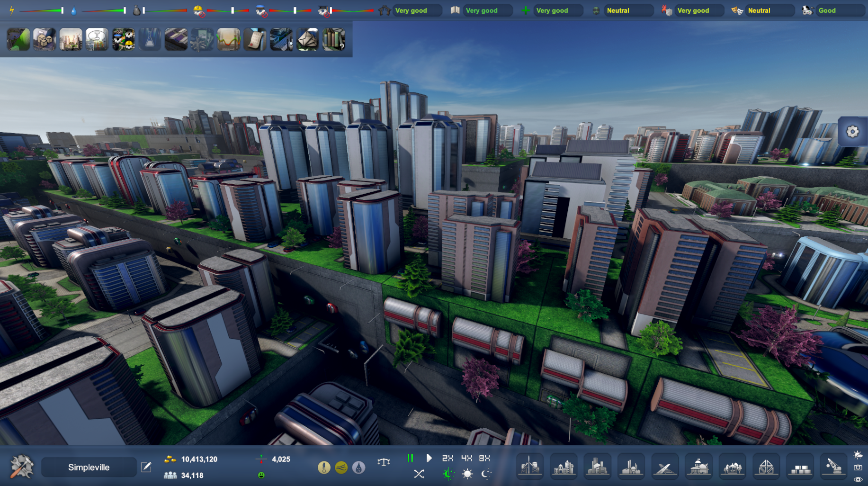Pause the game simulation
868x486 pixels.
point(410,458)
